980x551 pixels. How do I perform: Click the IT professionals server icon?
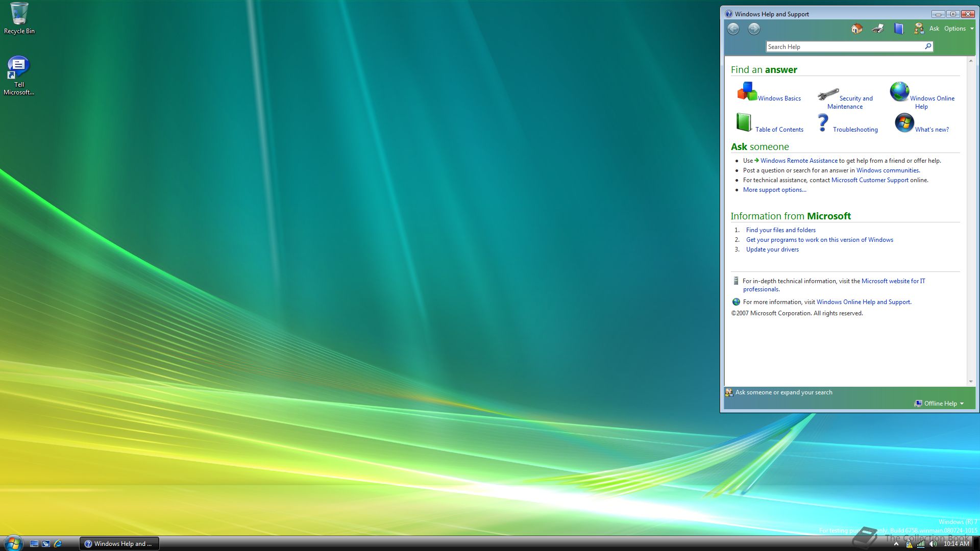(x=736, y=281)
